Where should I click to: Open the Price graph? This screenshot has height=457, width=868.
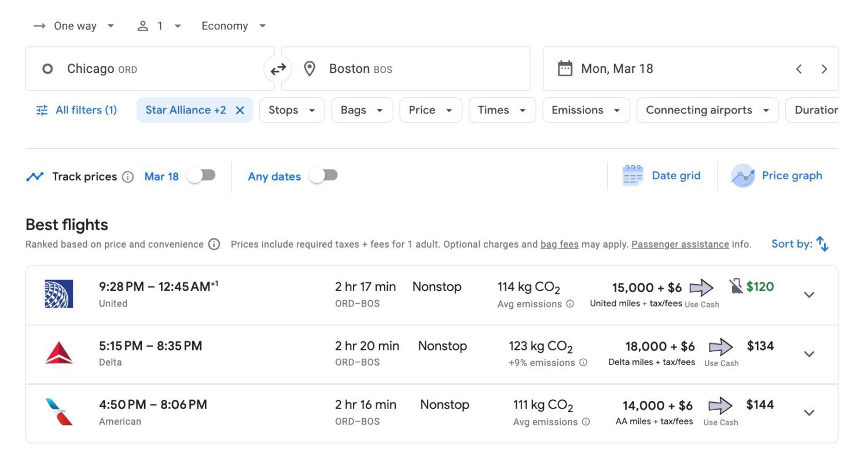(777, 176)
